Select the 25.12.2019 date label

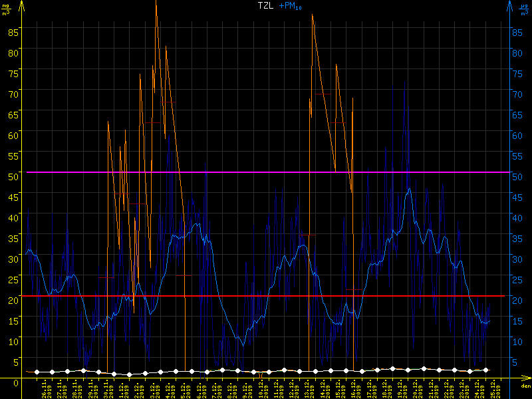coord(496,387)
